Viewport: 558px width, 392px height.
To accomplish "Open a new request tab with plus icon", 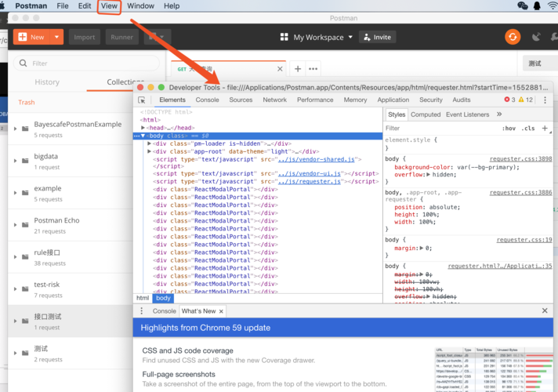I will [298, 69].
